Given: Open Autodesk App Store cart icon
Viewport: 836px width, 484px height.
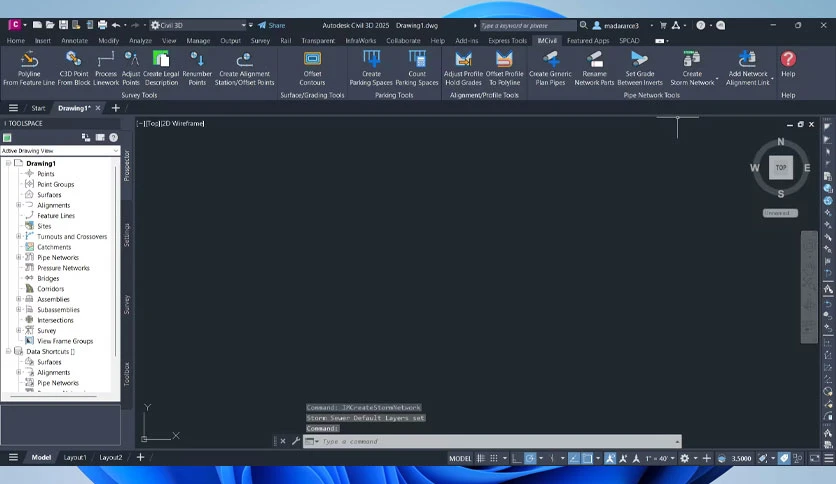Looking at the screenshot, I should click(663, 25).
